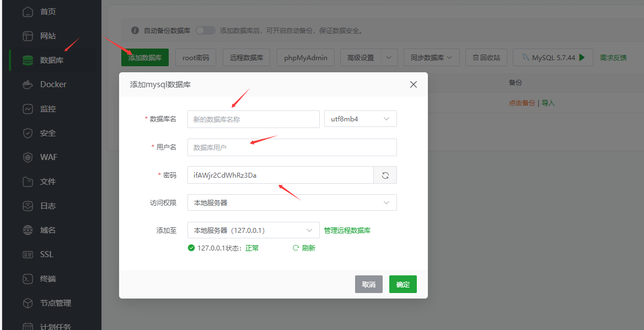Open the 添加至 server dropdown

click(x=253, y=230)
